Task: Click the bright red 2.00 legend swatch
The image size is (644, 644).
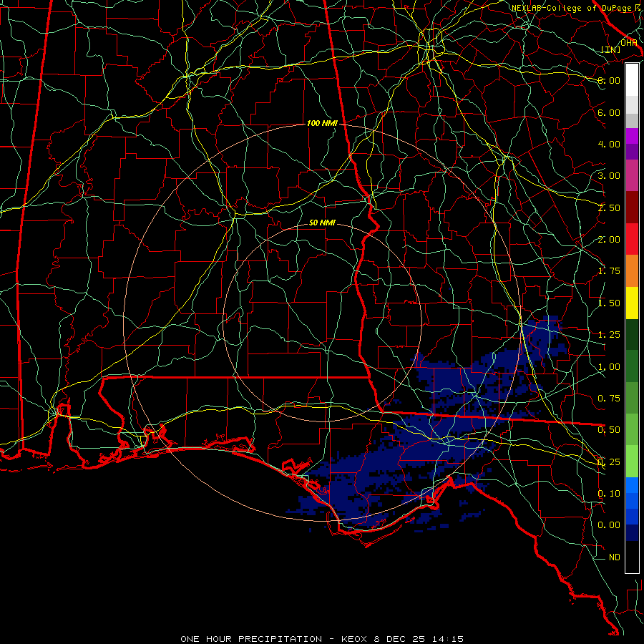Action: (x=632, y=239)
